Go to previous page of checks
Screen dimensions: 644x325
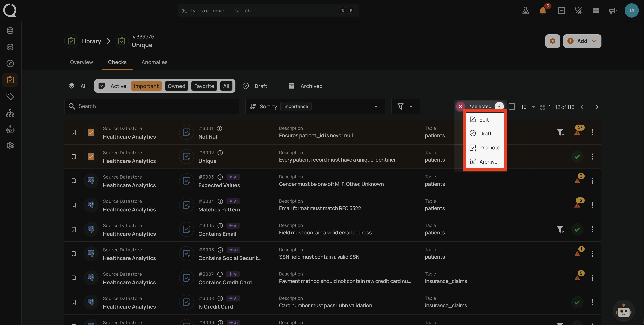[x=582, y=107]
